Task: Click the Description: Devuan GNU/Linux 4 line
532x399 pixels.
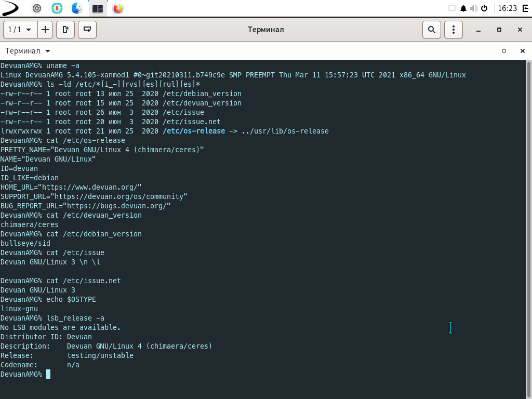Action: [x=106, y=346]
